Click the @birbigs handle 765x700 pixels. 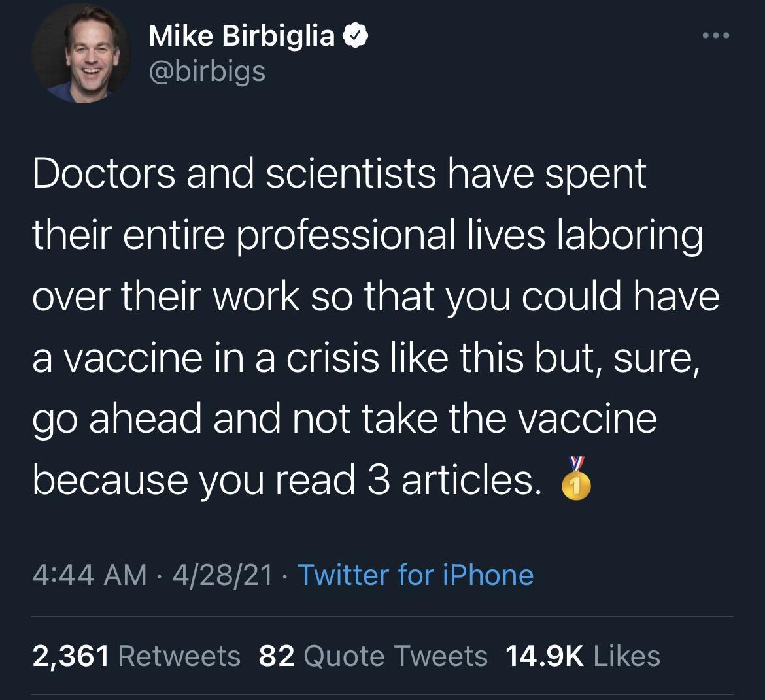(x=207, y=71)
